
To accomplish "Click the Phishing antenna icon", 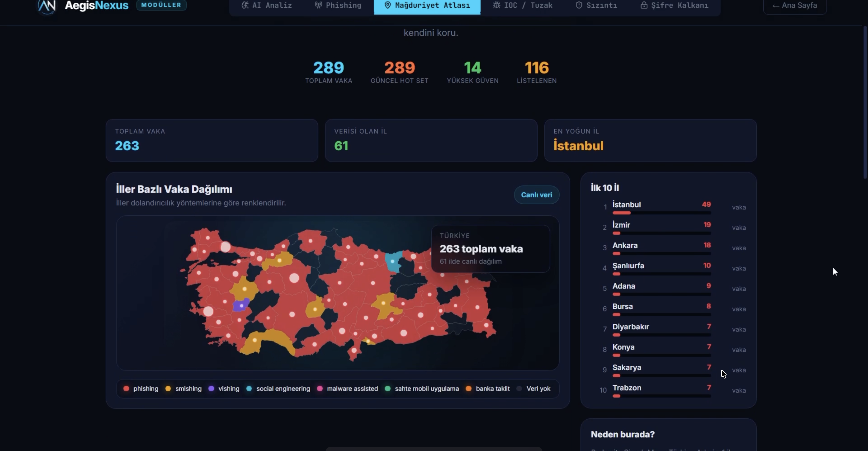I will pos(318,5).
